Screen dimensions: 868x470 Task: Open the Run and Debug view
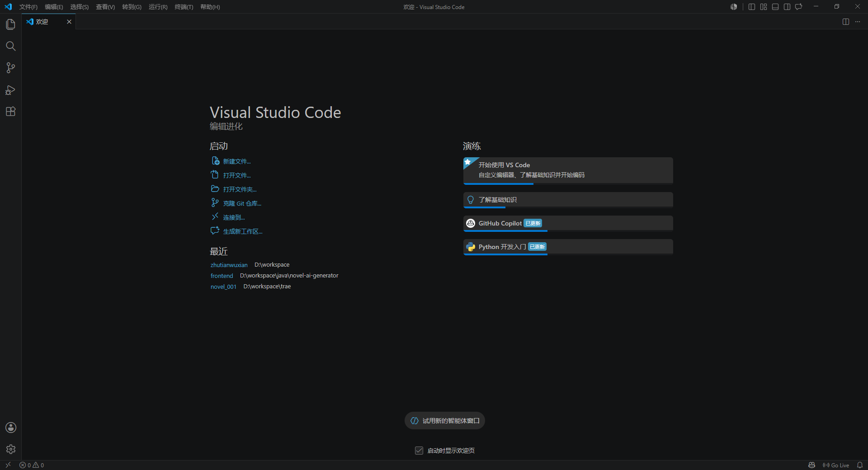(x=10, y=90)
